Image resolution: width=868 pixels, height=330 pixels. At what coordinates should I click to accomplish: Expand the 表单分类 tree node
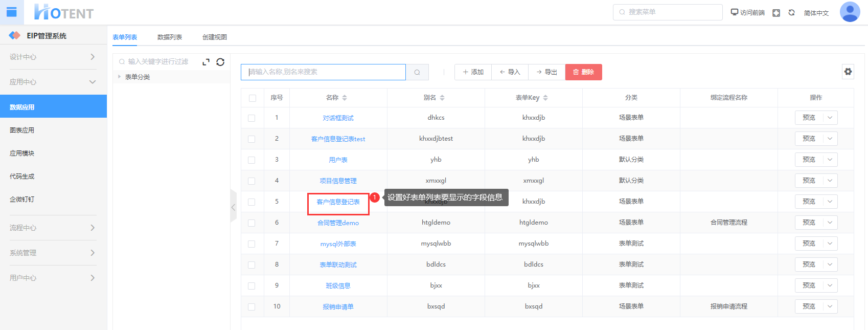119,77
